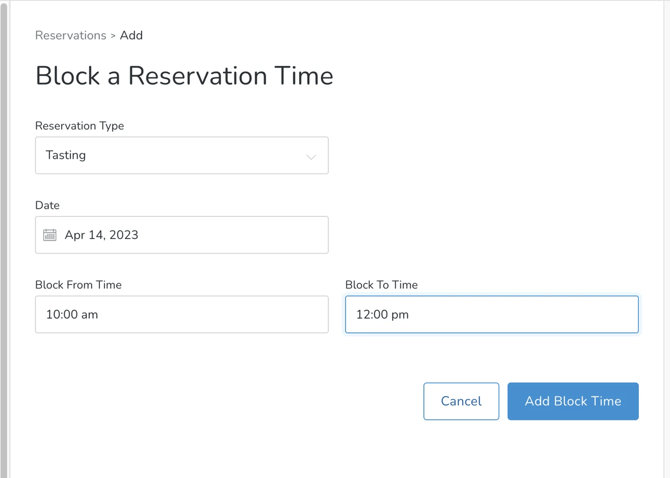Click the chevron arrow beside Tasting

[311, 156]
